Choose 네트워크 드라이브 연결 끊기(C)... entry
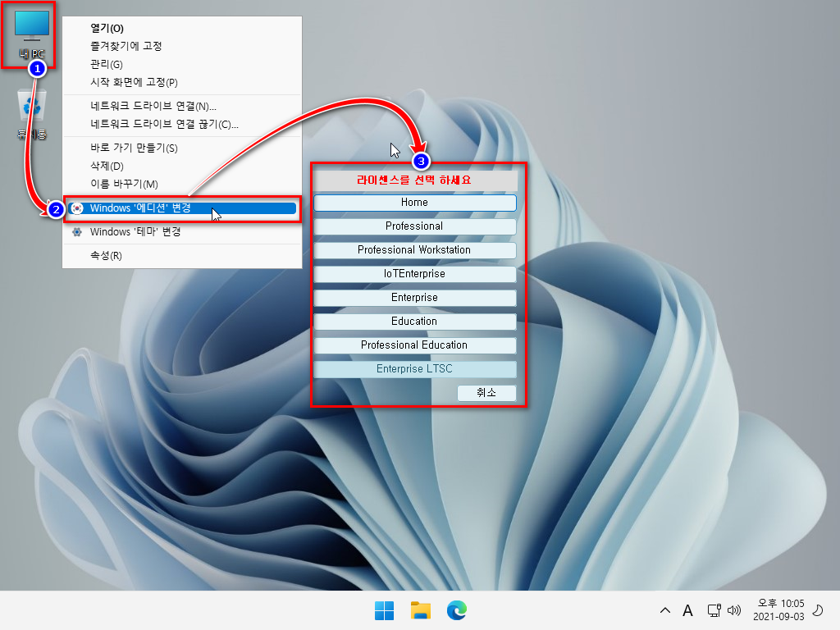Screen dimensions: 840x630 point(182,125)
